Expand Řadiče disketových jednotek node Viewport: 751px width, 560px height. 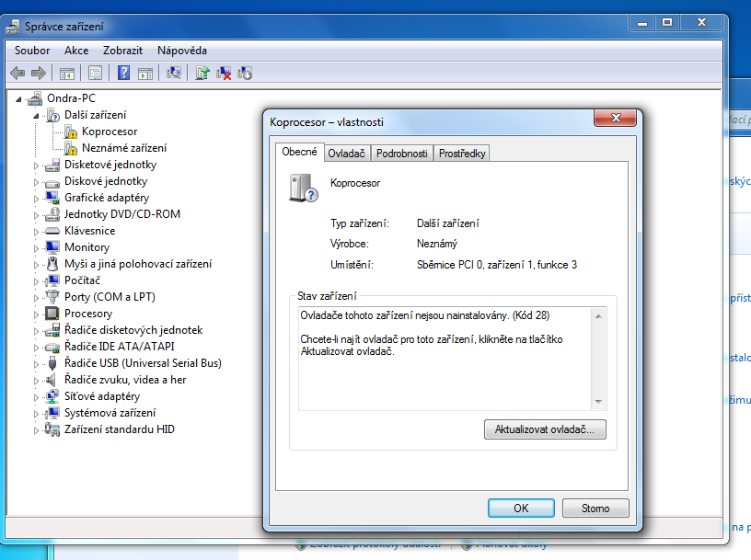point(36,331)
